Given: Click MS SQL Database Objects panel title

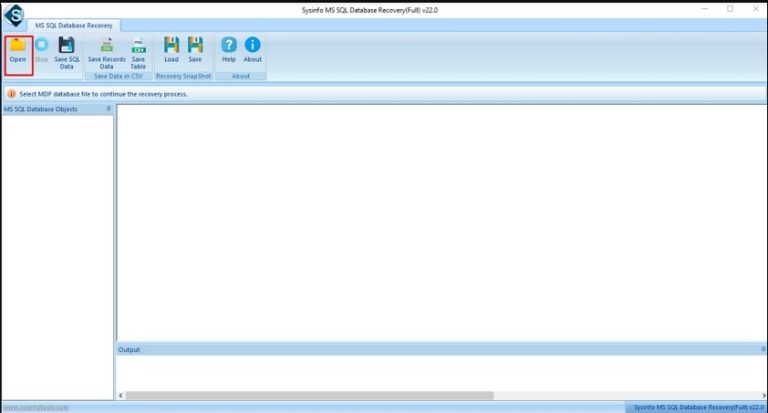Looking at the screenshot, I should [41, 109].
